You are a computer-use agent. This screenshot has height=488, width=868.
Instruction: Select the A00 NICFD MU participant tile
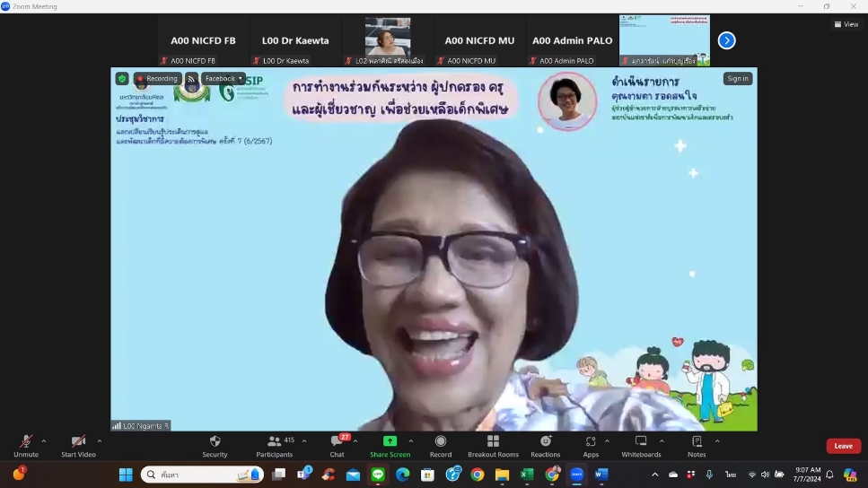479,40
